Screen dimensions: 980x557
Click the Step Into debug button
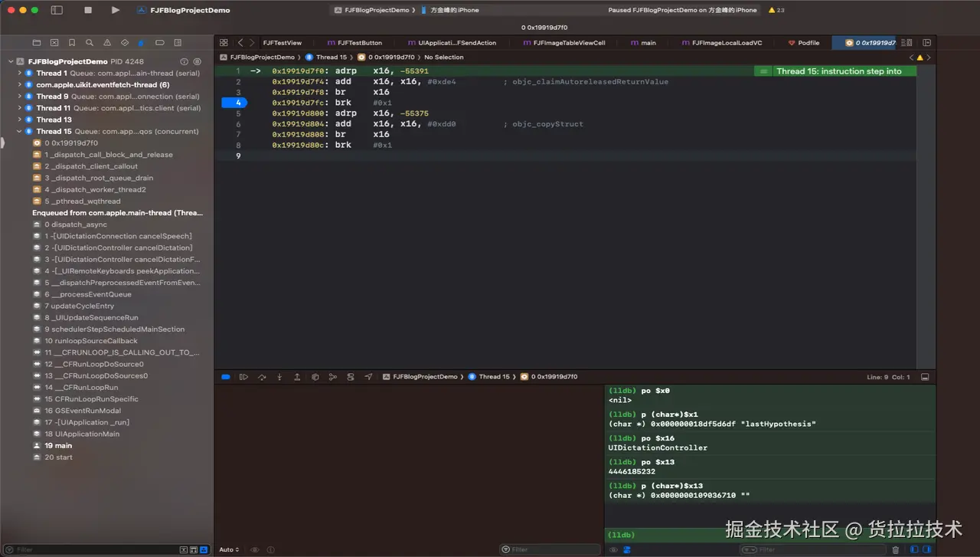click(x=279, y=377)
